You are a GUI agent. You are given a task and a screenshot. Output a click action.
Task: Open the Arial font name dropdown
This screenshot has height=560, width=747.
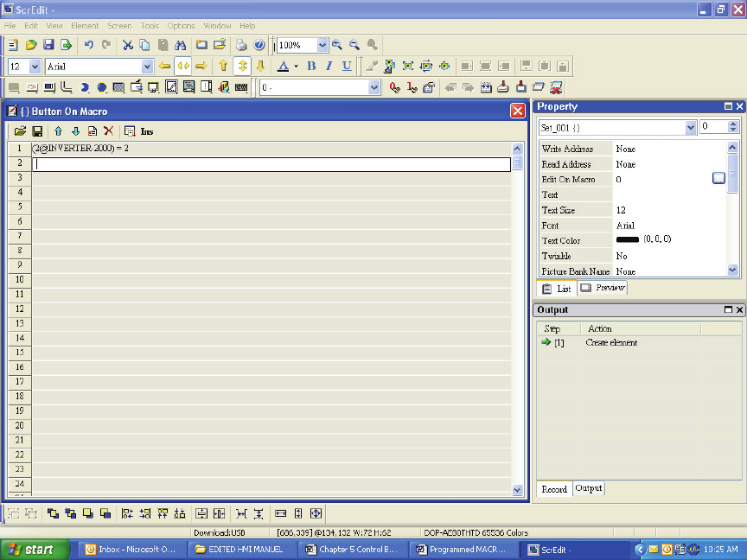coord(147,67)
